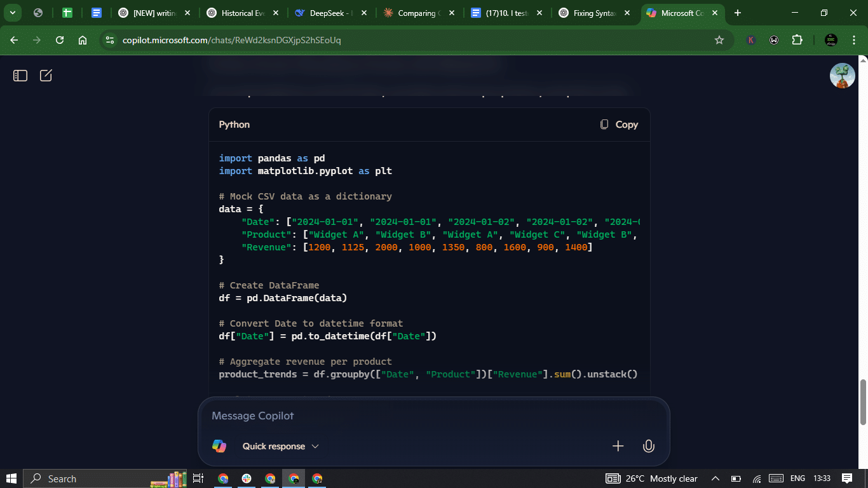Reload the Copilot page
Viewport: 868px width, 488px height.
(x=60, y=40)
